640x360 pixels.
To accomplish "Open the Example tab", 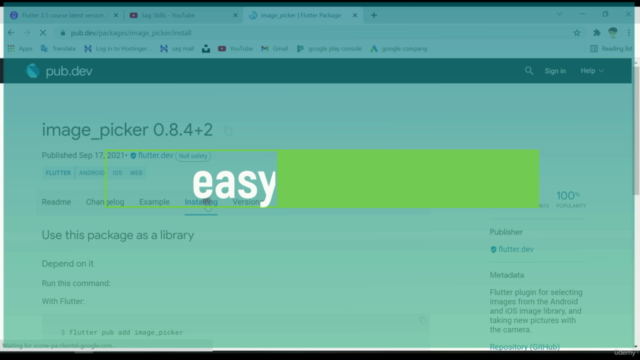I will tap(154, 202).
